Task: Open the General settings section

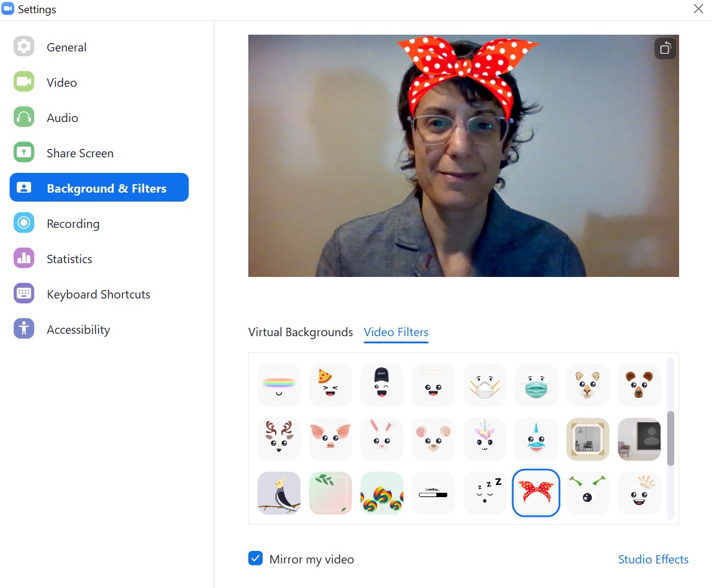Action: point(66,47)
